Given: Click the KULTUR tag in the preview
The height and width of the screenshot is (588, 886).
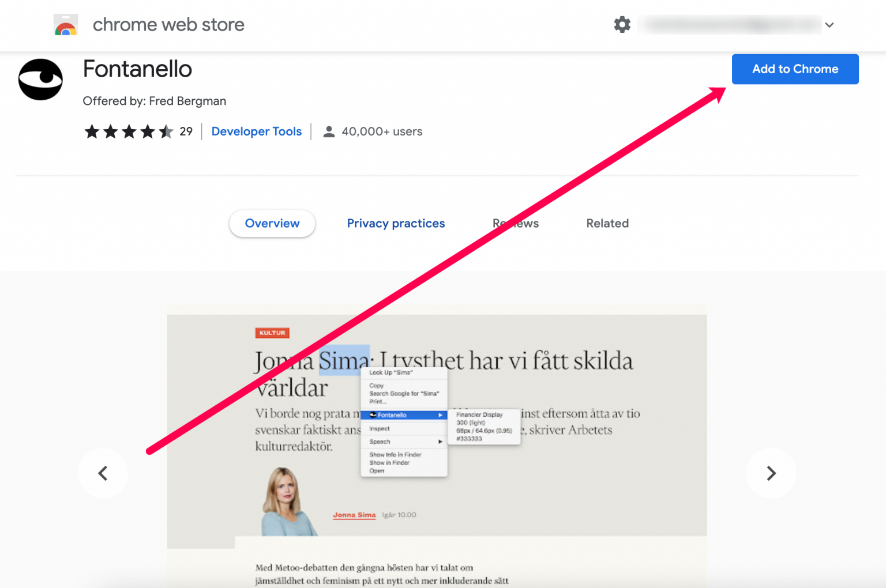Looking at the screenshot, I should click(x=272, y=333).
